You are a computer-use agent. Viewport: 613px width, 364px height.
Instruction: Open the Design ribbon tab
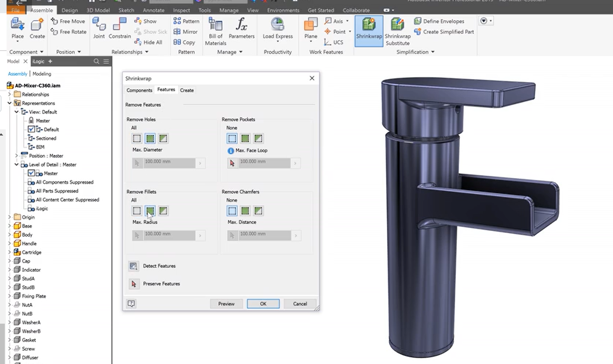click(69, 10)
